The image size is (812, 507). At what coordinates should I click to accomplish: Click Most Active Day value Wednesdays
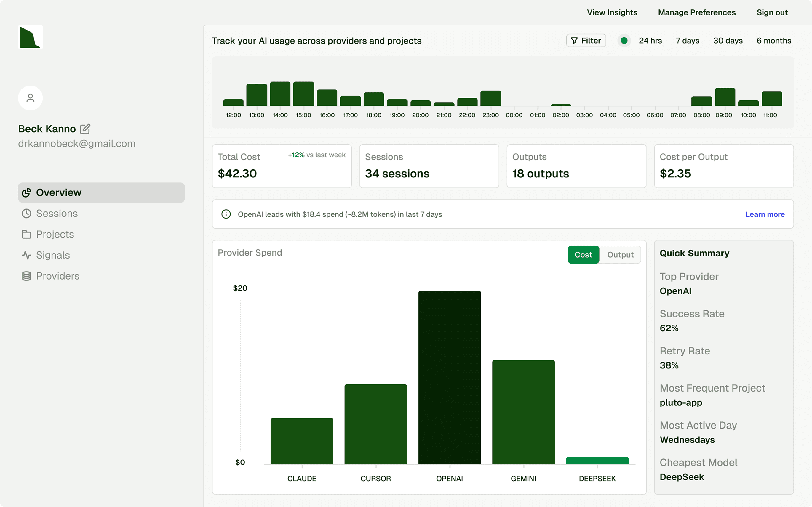point(687,440)
